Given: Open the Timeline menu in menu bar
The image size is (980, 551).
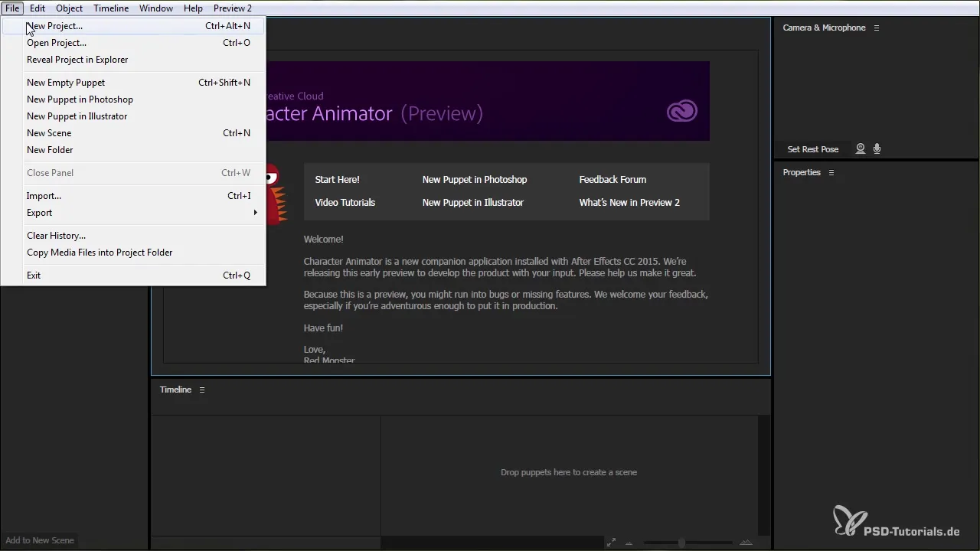Looking at the screenshot, I should click(x=111, y=8).
